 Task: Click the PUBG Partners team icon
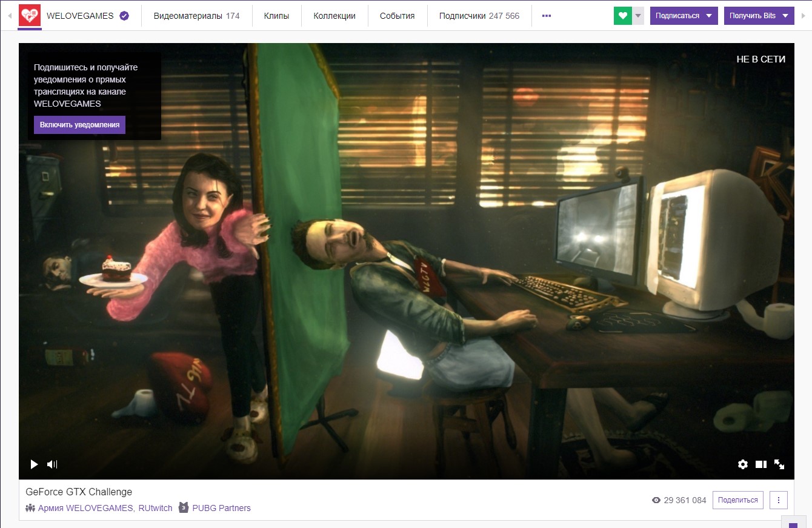pos(184,507)
